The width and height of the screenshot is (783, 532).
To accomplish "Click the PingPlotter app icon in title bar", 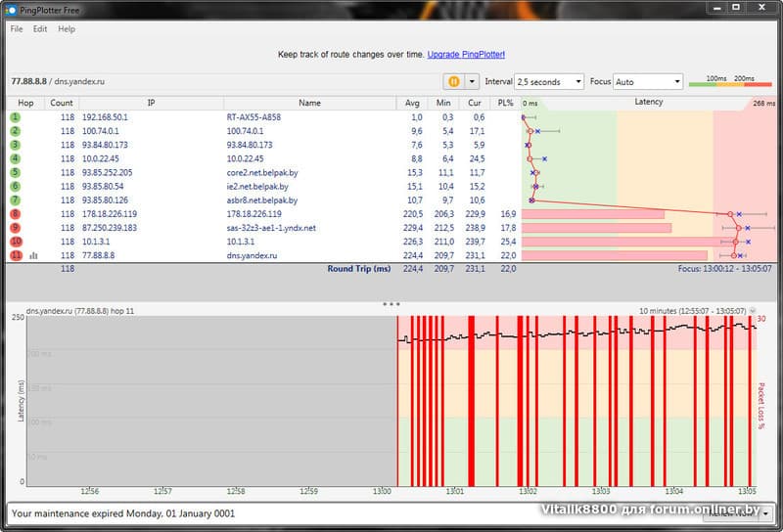I will [13, 10].
